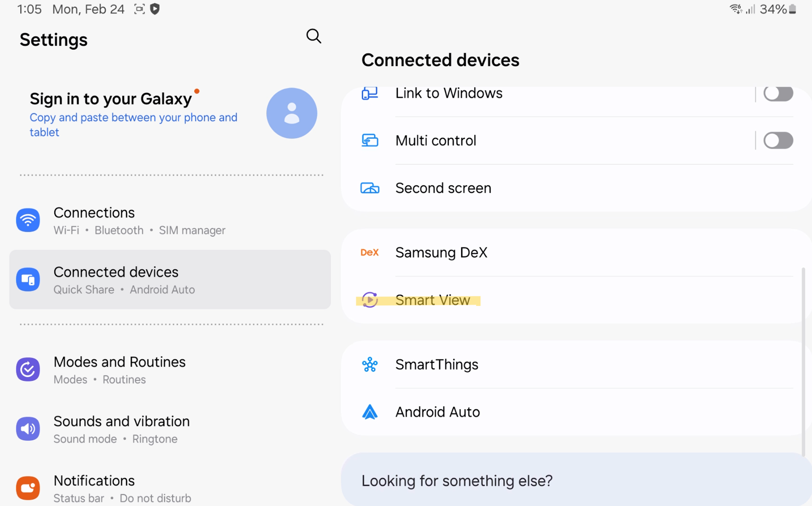Tap the Android Auto arrow icon
Screen dimensions: 812x506
click(x=370, y=412)
